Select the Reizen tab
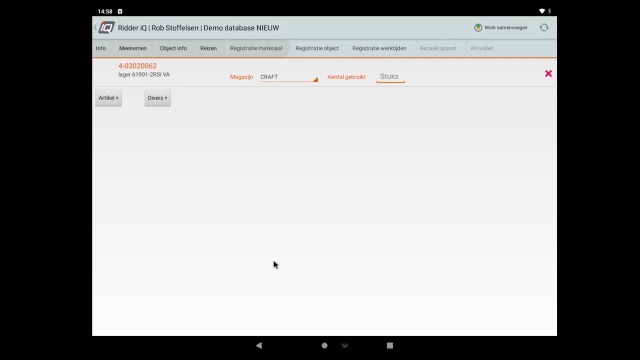 click(209, 48)
